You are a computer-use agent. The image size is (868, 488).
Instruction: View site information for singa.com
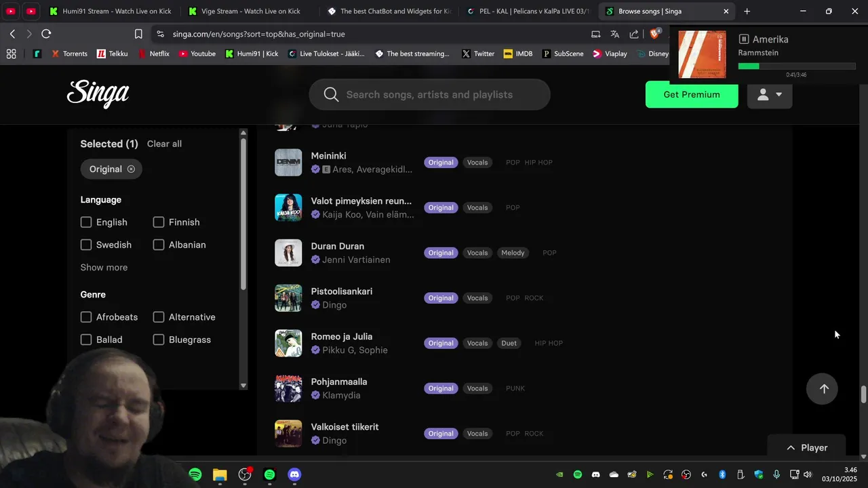tap(160, 34)
